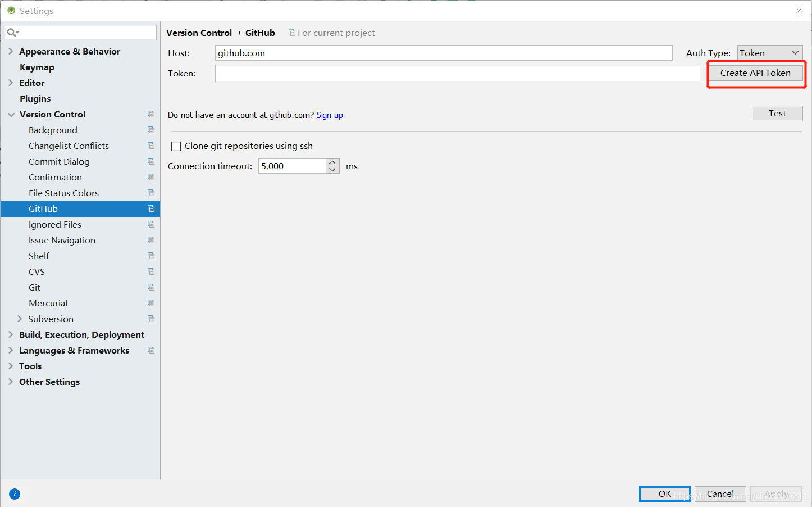Click the project icon next to Git

[x=151, y=287]
